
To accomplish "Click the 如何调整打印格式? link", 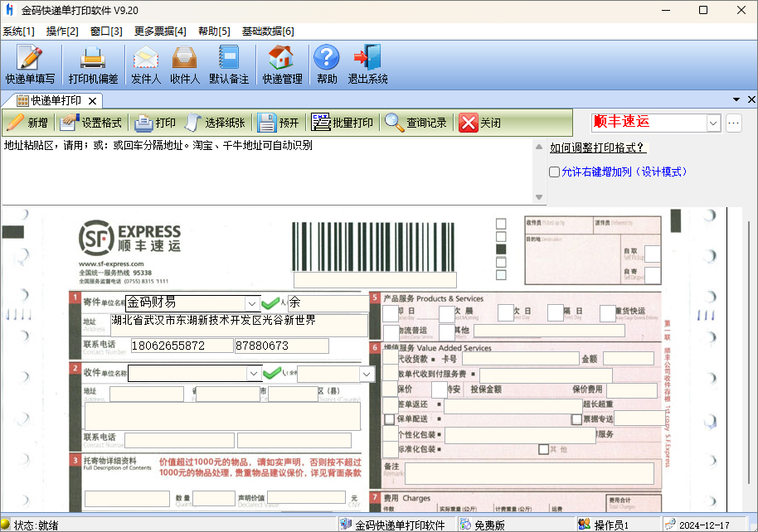I will coord(597,148).
